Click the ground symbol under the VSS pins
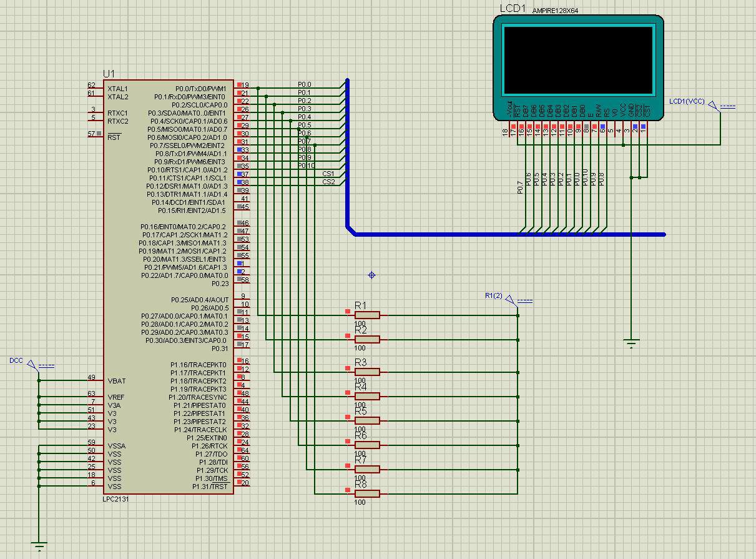 (39, 547)
